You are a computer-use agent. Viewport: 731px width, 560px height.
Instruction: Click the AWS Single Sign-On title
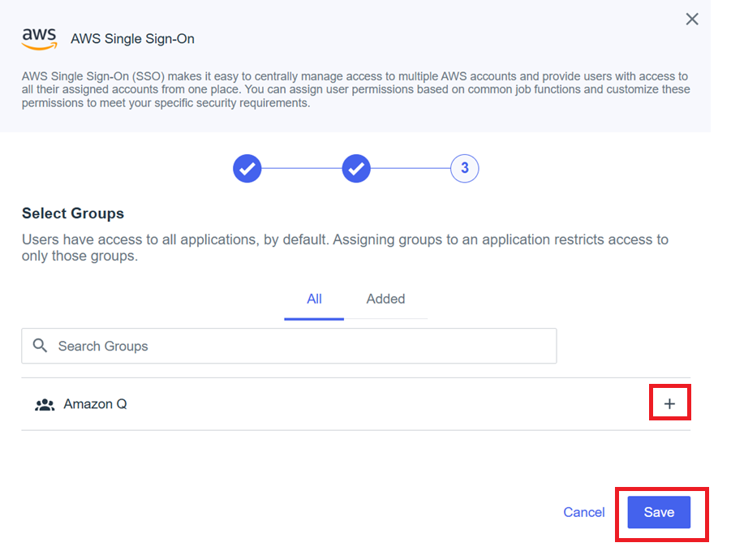click(x=132, y=38)
